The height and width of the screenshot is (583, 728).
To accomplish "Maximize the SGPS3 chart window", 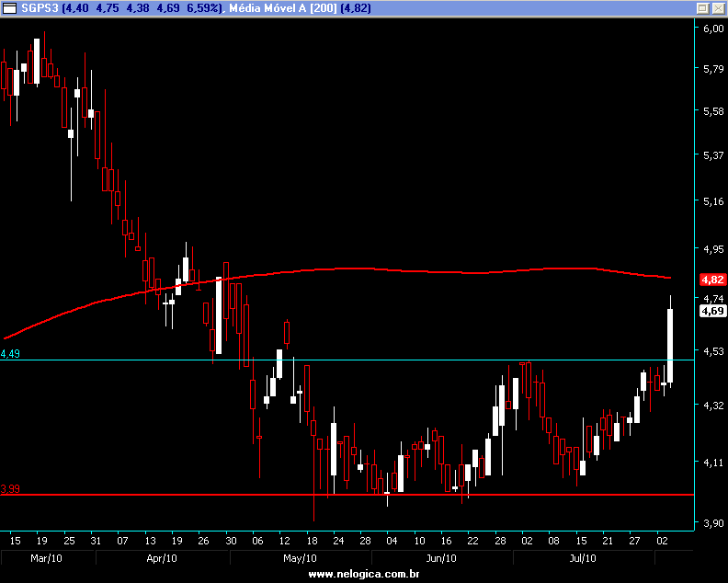I will (703, 8).
